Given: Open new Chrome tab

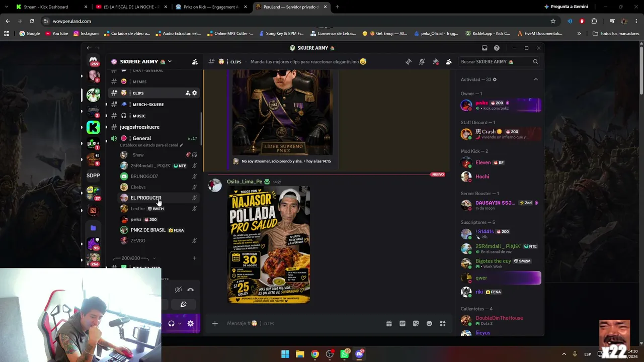Looking at the screenshot, I should click(x=337, y=7).
